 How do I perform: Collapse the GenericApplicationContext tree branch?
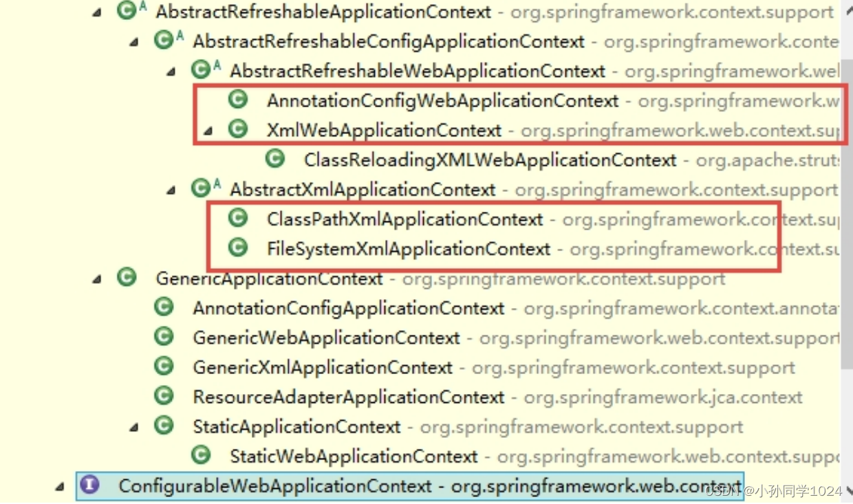point(98,278)
